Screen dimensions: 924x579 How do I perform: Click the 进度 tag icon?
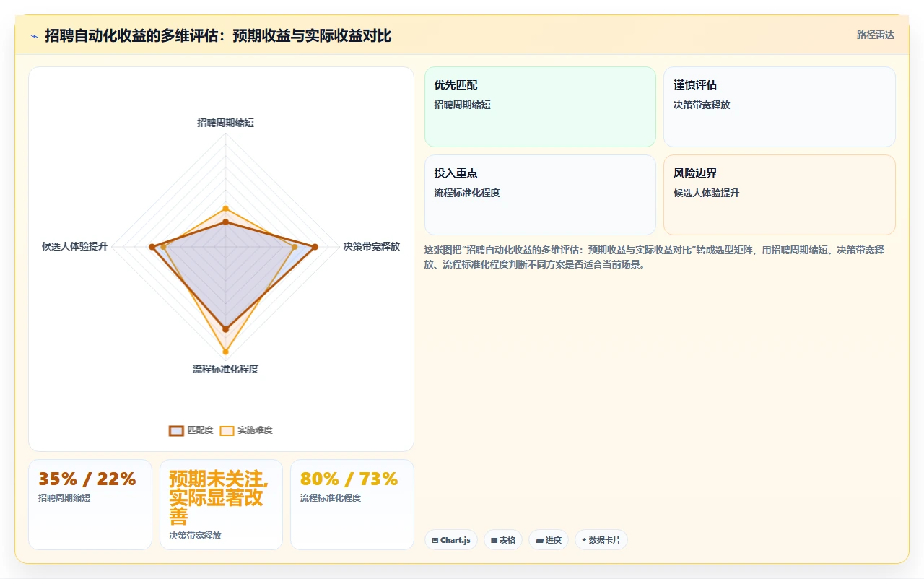[539, 540]
